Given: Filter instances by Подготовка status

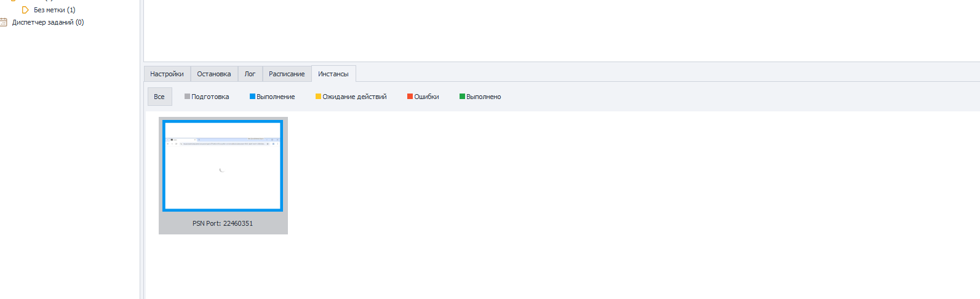Looking at the screenshot, I should coord(207,97).
